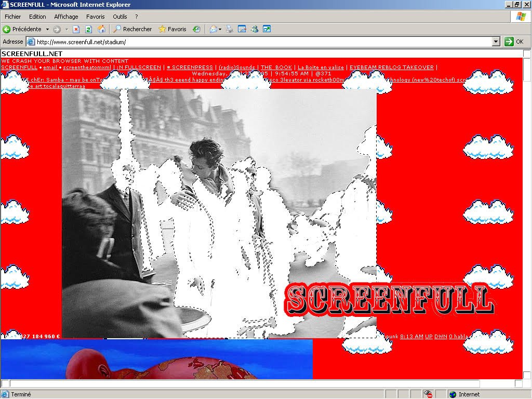This screenshot has height=399, width=532.
Task: Click the '27 184 960 €' counter text
Action: 42,336
